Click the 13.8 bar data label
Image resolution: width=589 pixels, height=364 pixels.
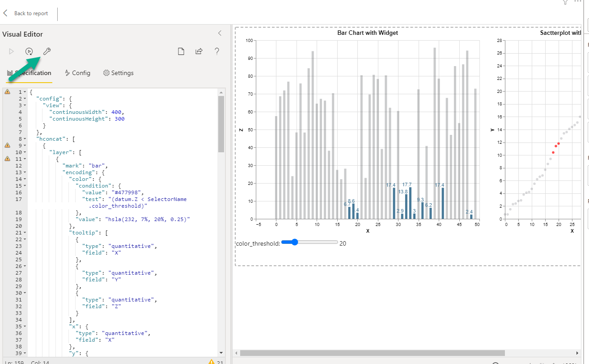tap(403, 192)
